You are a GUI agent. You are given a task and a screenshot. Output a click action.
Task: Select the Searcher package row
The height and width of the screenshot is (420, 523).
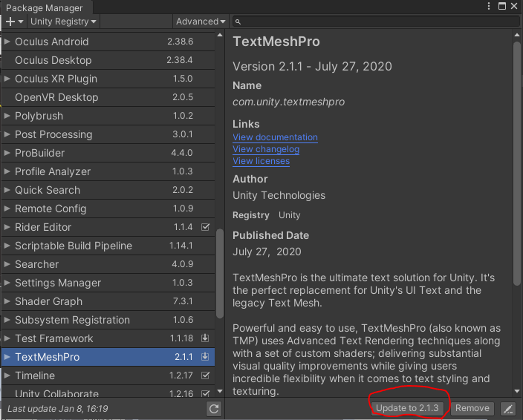coord(108,264)
